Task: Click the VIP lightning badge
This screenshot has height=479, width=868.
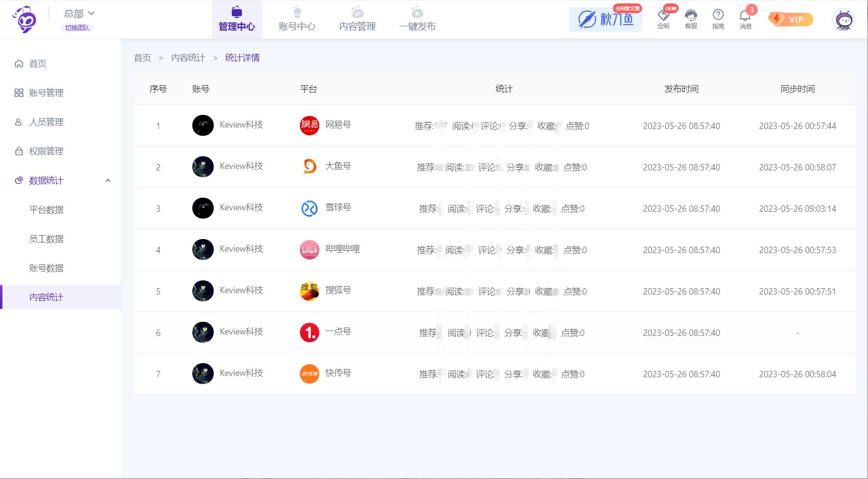Action: tap(791, 19)
